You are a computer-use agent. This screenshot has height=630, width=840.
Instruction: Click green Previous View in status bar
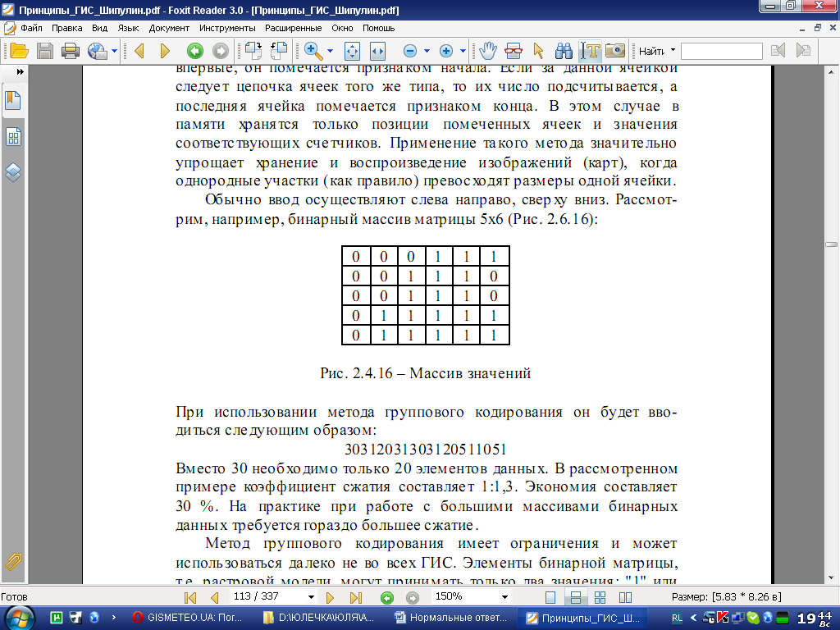[x=387, y=598]
